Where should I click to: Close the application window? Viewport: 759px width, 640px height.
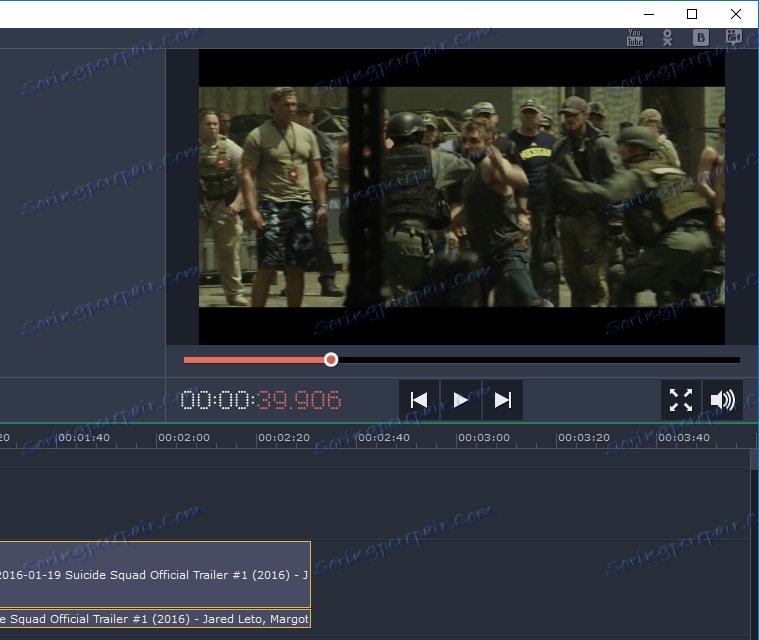click(x=736, y=14)
